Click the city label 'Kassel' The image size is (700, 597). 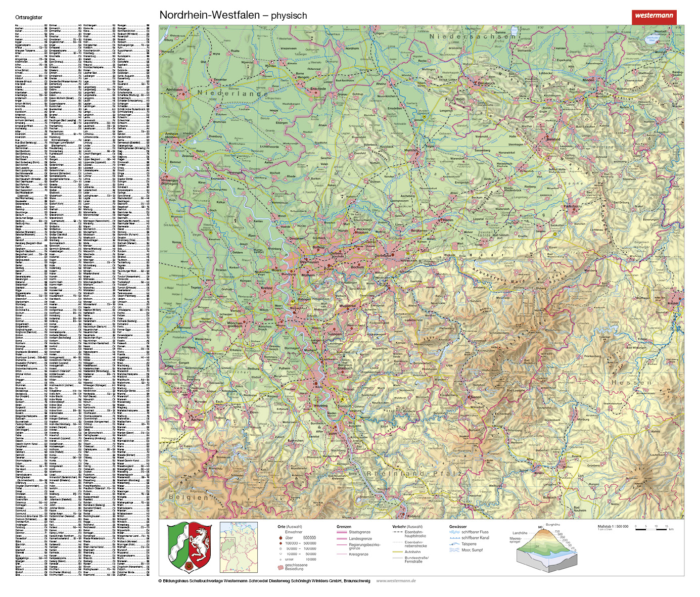point(673,303)
